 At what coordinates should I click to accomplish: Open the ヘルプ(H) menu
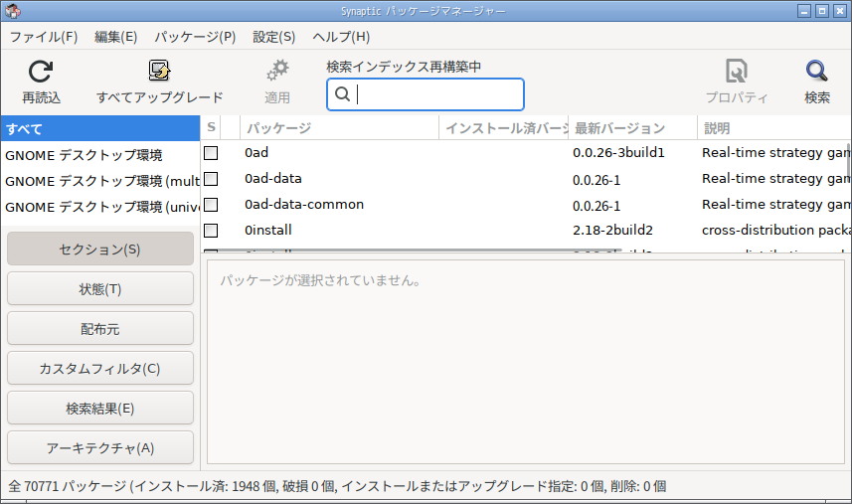tap(341, 37)
